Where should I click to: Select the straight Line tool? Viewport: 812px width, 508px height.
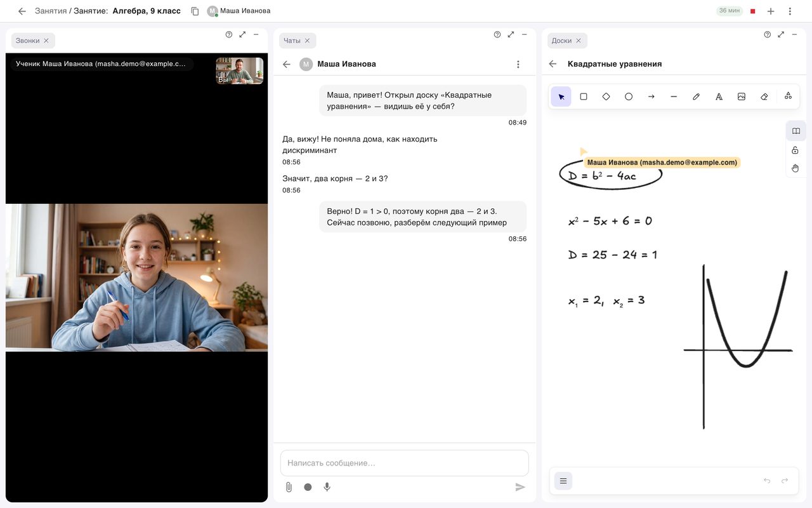point(674,97)
